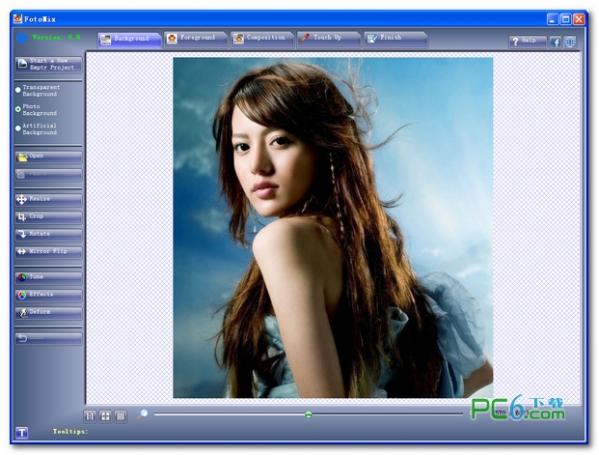Click the green zoom slider handle

pyautogui.click(x=309, y=415)
